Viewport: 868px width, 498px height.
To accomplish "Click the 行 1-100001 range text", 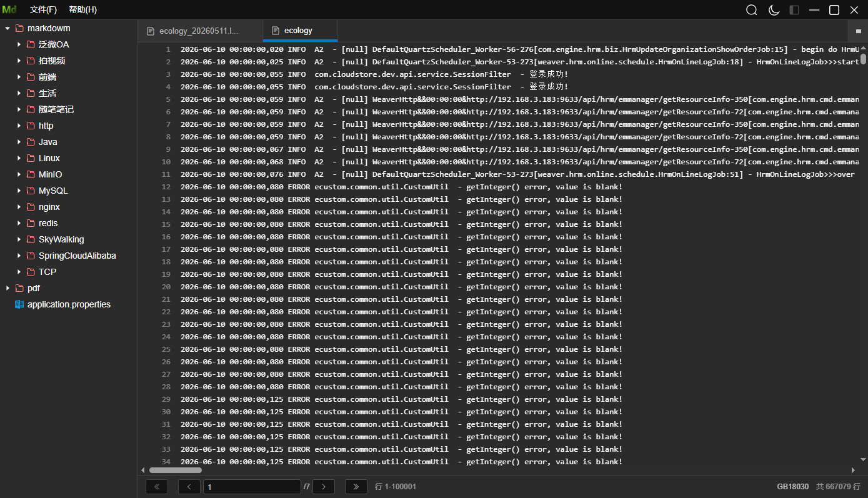I will click(396, 487).
